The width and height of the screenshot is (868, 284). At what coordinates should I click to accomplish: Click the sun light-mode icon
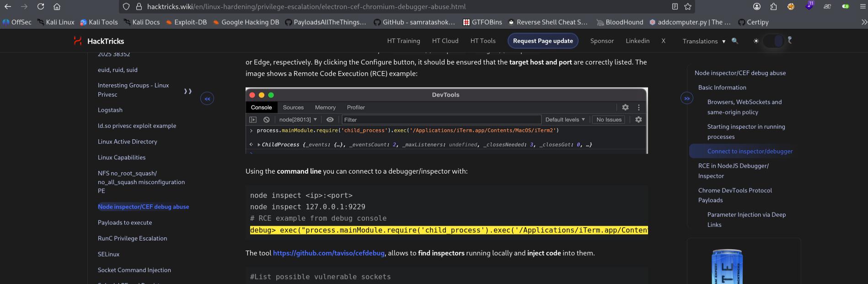(x=756, y=41)
